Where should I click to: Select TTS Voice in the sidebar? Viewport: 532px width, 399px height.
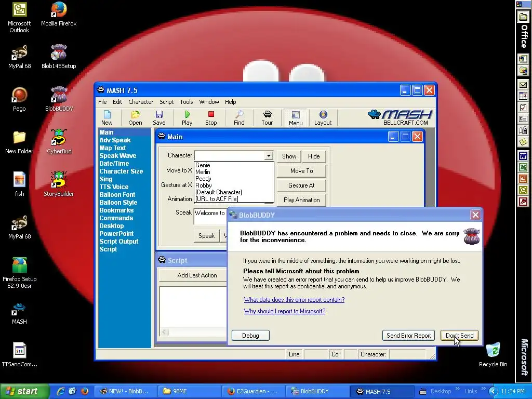pos(114,187)
